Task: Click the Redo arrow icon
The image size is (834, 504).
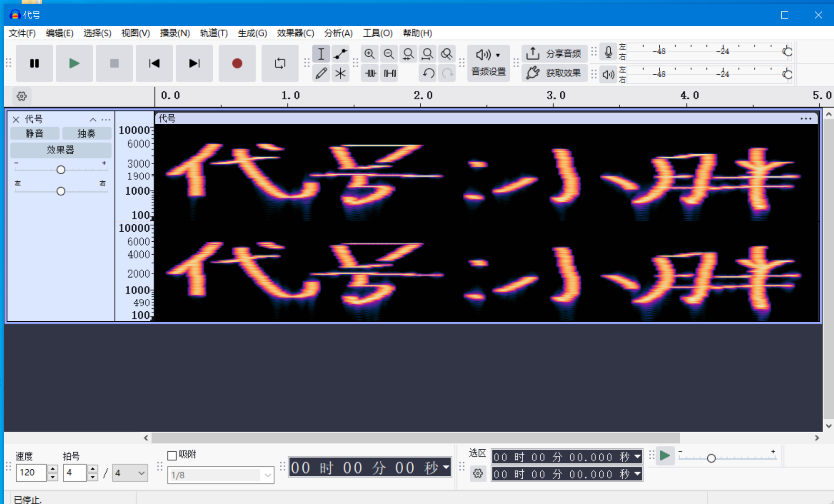Action: coord(447,73)
